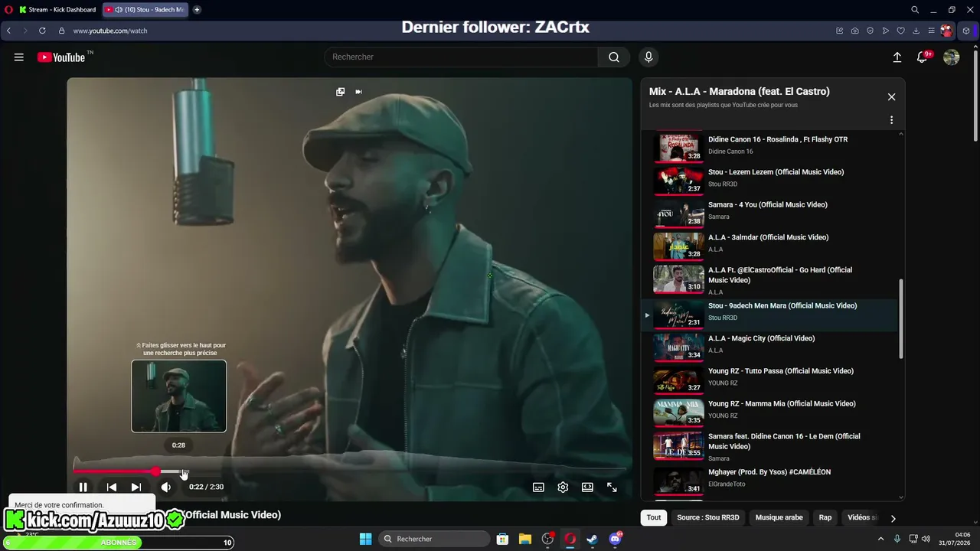Viewport: 980px width, 551px height.
Task: Open the browser profile avatar
Action: [948, 31]
